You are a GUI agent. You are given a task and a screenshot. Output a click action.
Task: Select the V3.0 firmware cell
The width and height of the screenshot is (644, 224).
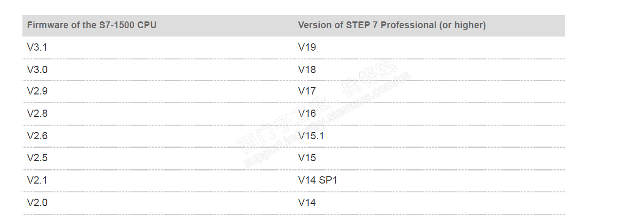tap(37, 70)
